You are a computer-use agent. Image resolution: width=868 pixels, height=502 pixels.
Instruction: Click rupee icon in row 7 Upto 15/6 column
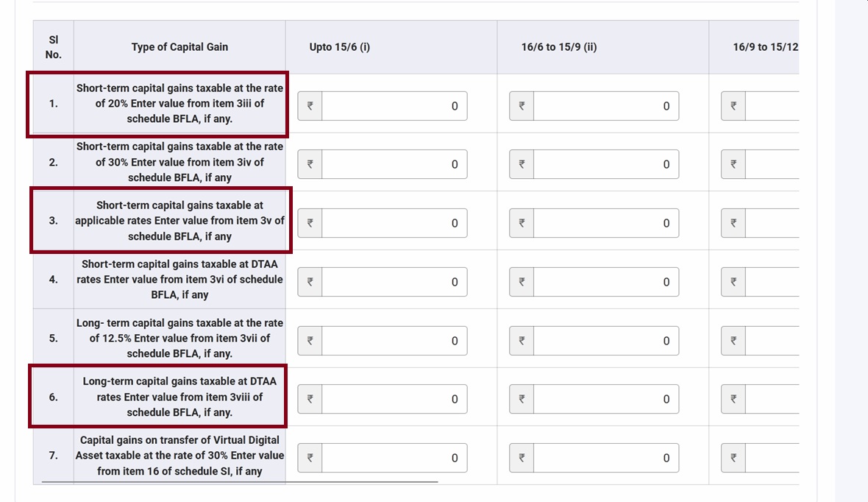tap(310, 458)
